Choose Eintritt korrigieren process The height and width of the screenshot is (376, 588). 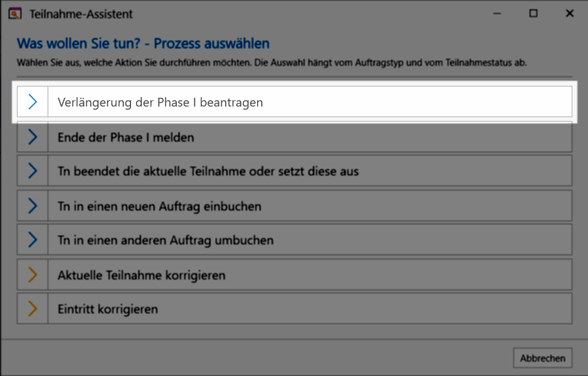pos(107,309)
